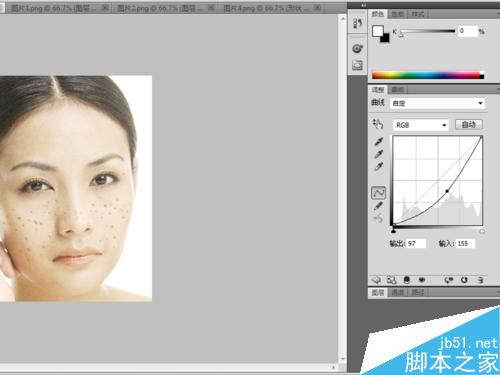This screenshot has height=375, width=500.
Task: Switch to the 蒙版 Masks tab
Action: [398, 90]
